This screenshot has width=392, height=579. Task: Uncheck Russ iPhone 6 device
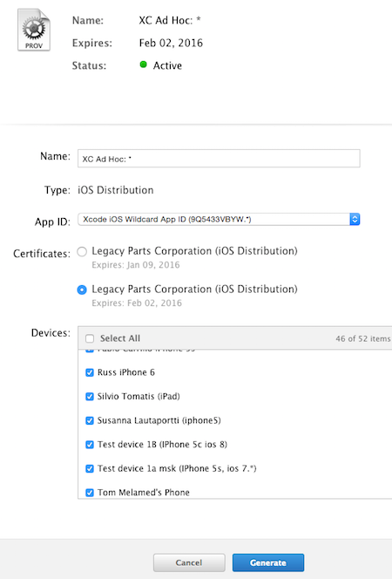pos(90,372)
